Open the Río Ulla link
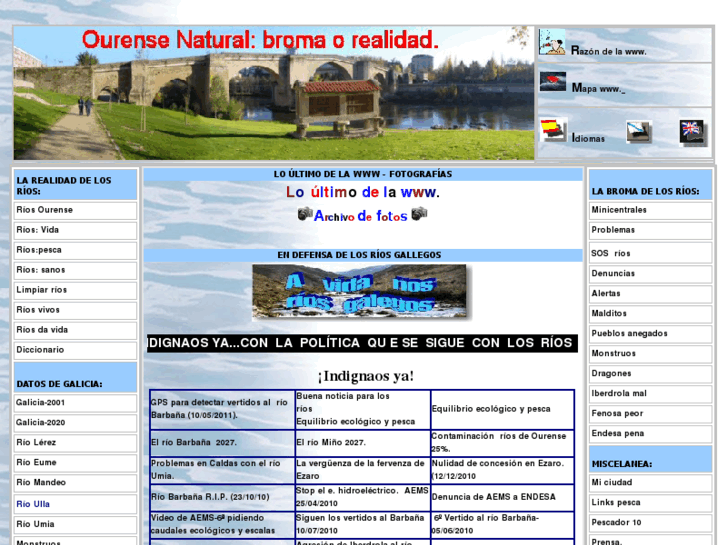Viewport: 727px width, 545px height. [x=33, y=504]
